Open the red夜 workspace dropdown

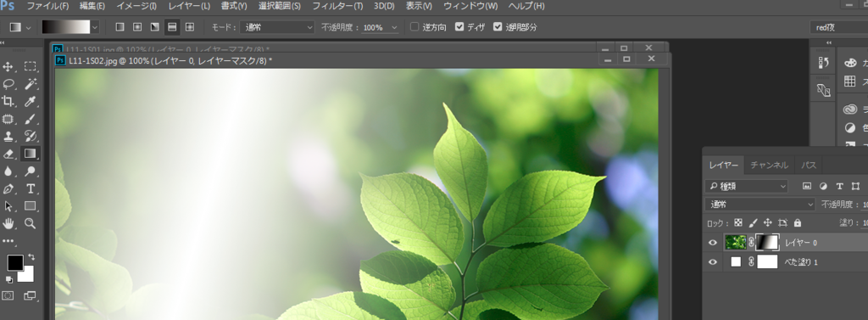tap(838, 27)
